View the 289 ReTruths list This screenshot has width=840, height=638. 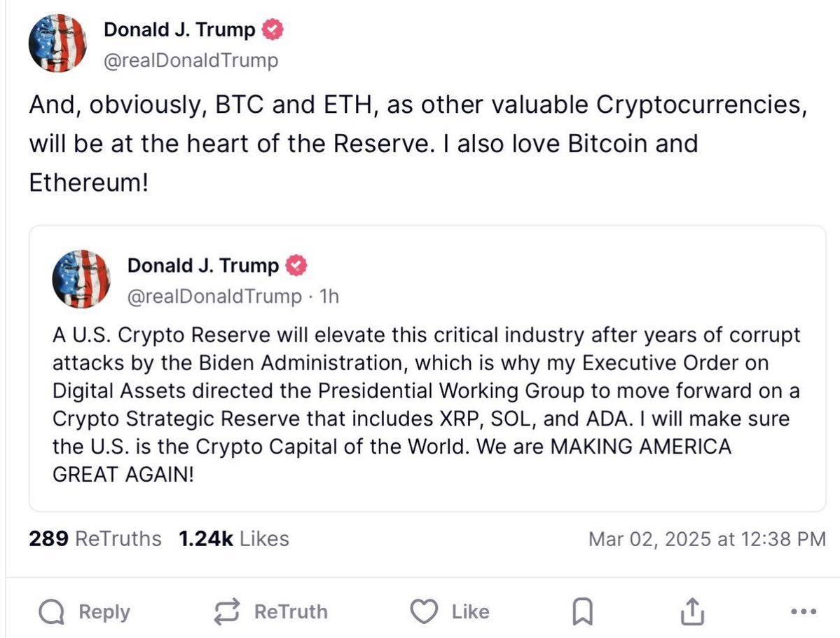tap(95, 538)
